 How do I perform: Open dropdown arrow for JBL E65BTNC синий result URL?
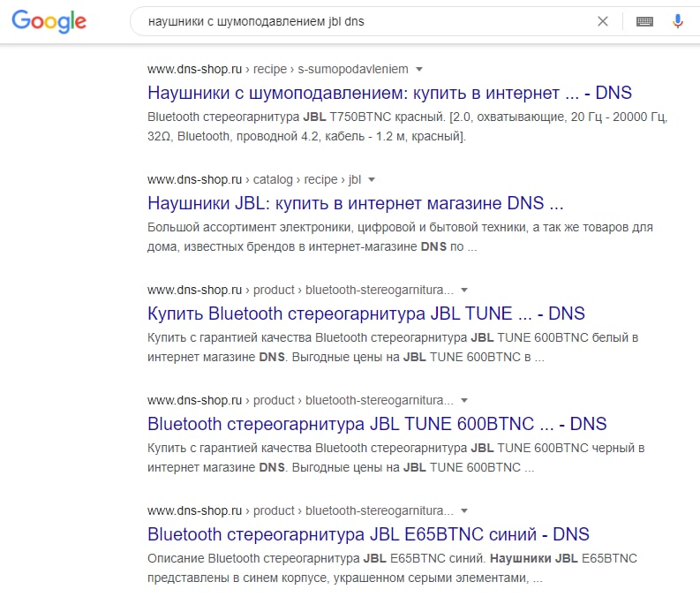[x=464, y=510]
